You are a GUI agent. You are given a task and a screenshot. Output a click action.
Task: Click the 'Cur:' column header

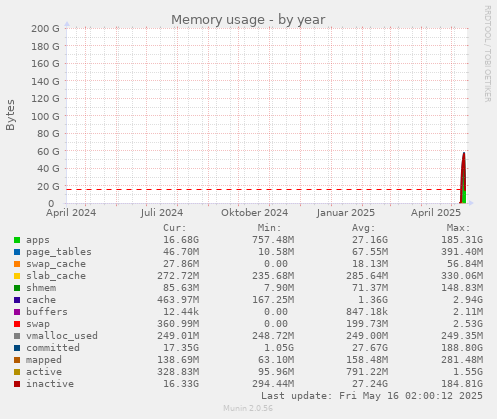coord(174,228)
